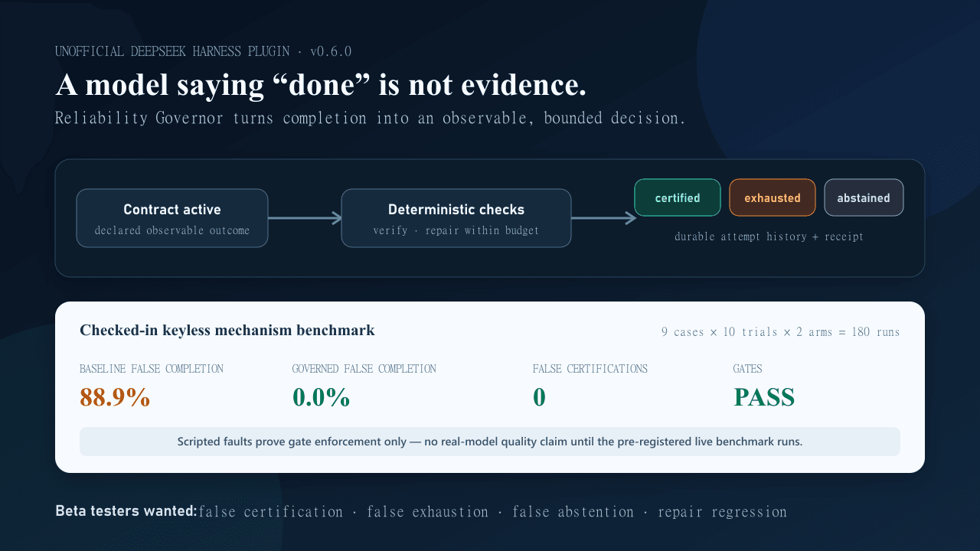Click the PASS gates result
The image size is (980, 551).
coord(764,397)
